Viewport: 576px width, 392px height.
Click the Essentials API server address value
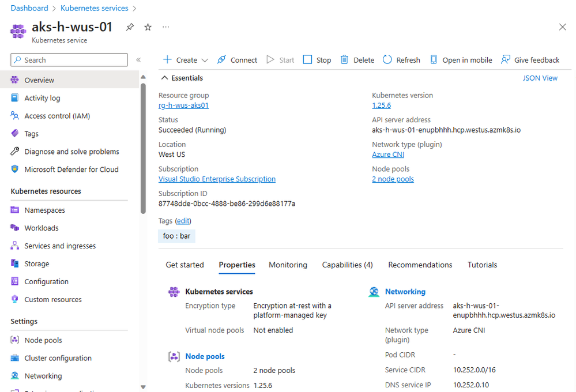446,130
